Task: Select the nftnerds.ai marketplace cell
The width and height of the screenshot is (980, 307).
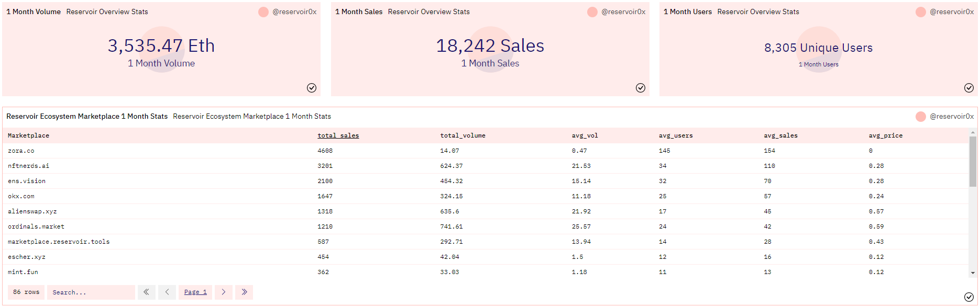Action: [x=28, y=166]
